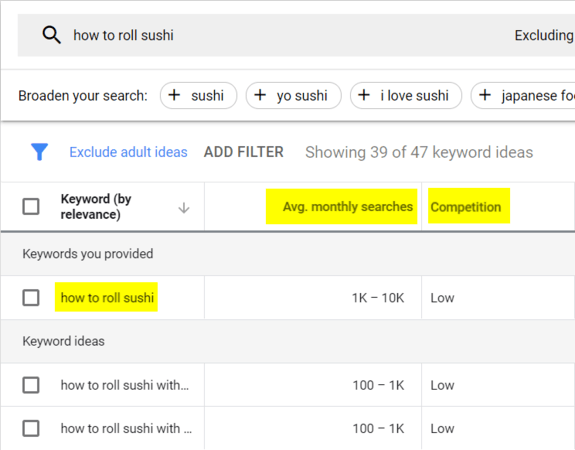The height and width of the screenshot is (450, 575).
Task: Click the '1K – 10K' searches value
Action: pyautogui.click(x=378, y=298)
